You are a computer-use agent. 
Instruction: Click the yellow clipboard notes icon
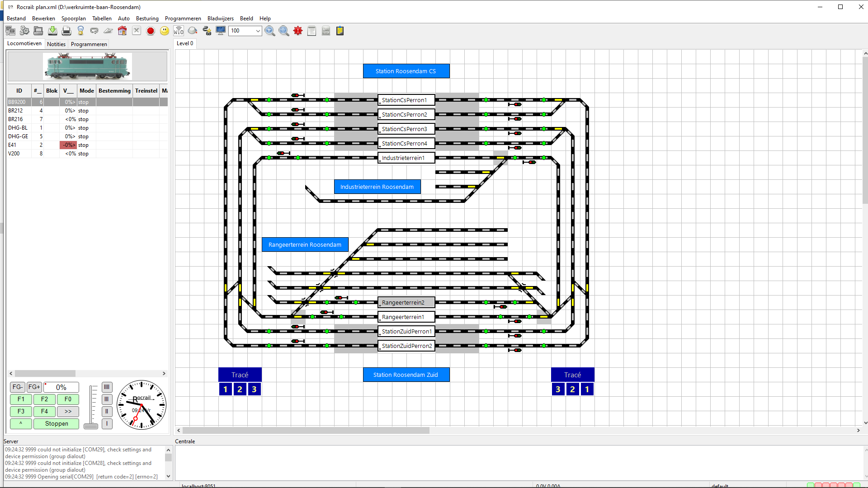[340, 31]
